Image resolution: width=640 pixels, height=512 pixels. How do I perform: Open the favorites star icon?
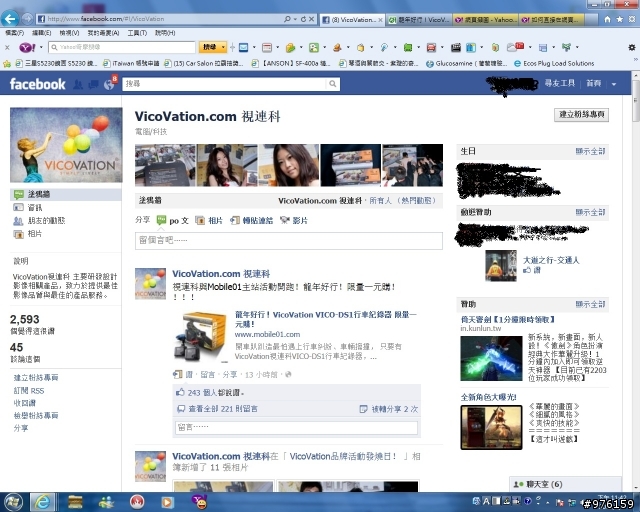[x=620, y=19]
